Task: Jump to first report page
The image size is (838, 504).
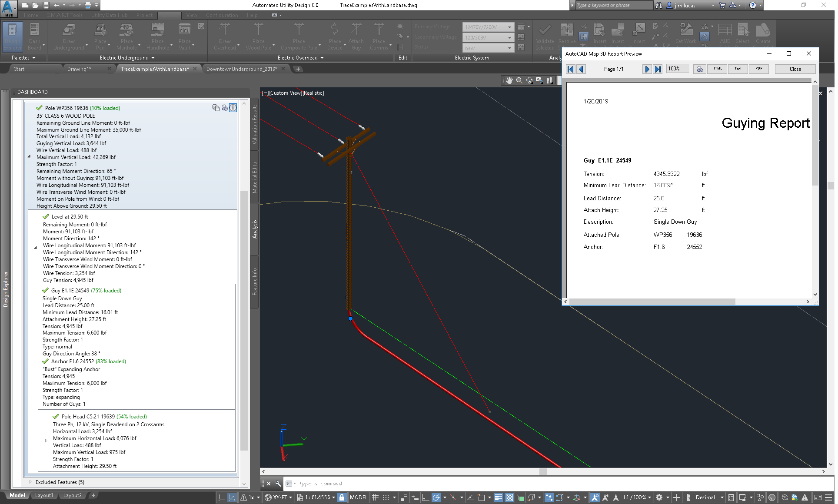Action: coord(570,69)
